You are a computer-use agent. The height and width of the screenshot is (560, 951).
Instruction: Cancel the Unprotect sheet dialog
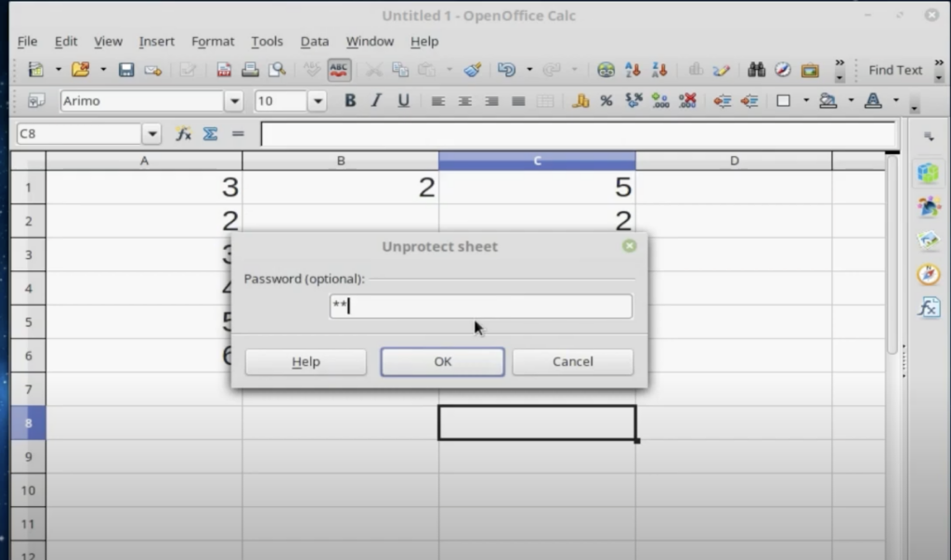pyautogui.click(x=572, y=361)
